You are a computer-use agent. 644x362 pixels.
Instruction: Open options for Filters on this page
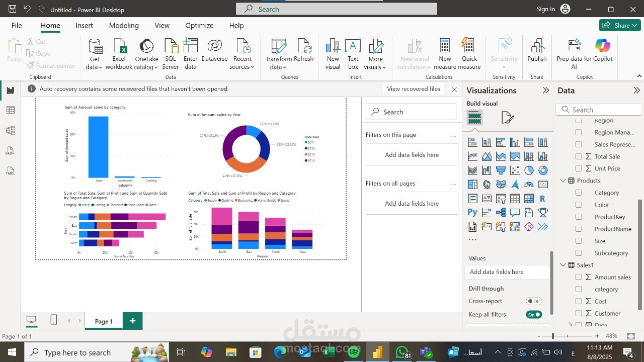point(453,135)
